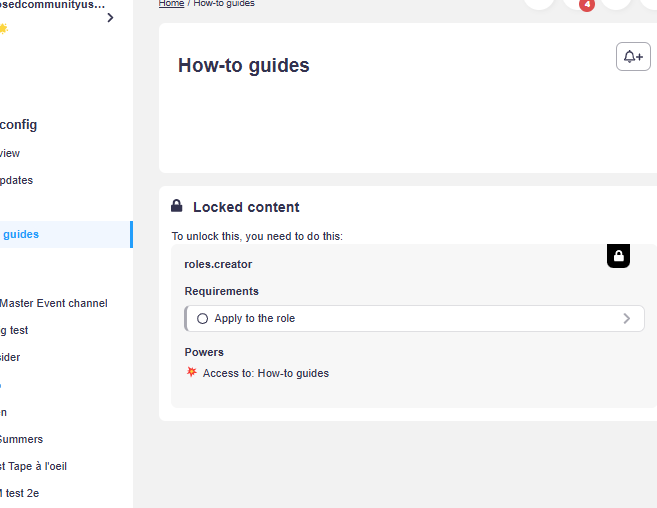Viewport: 657px width, 508px height.
Task: Open the How-to guides sidebar item
Action: click(x=22, y=235)
